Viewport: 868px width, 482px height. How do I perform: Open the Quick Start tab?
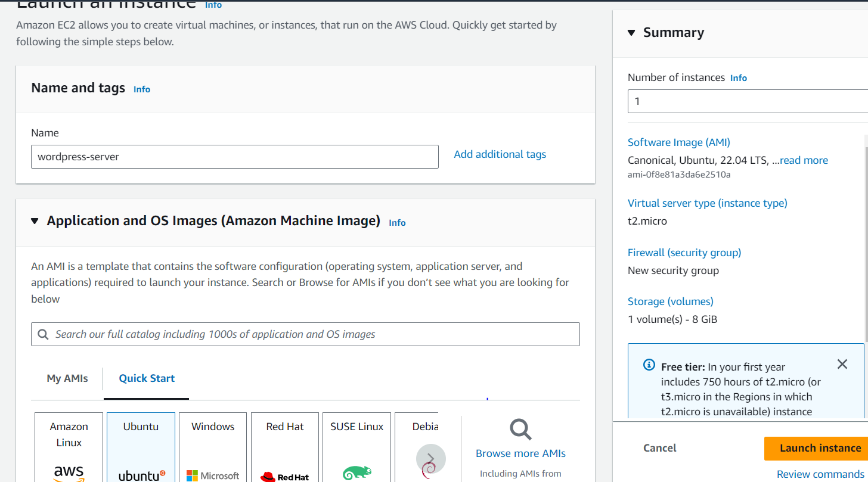[x=147, y=378]
